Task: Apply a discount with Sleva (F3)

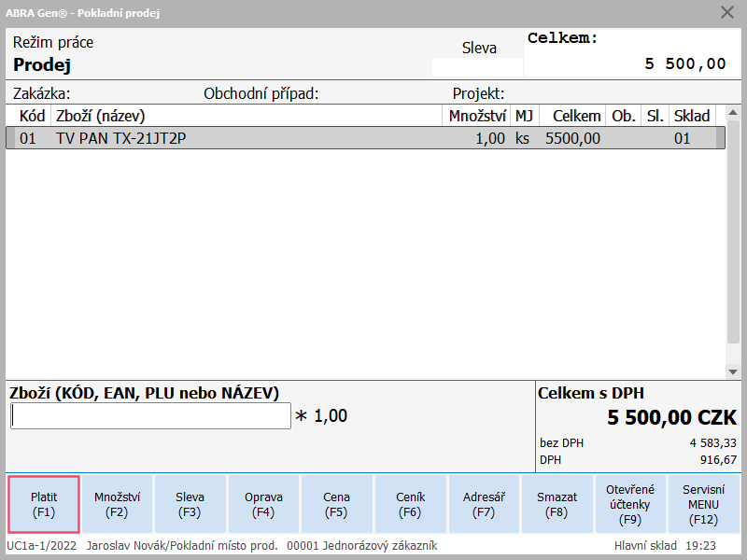Action: 190,504
